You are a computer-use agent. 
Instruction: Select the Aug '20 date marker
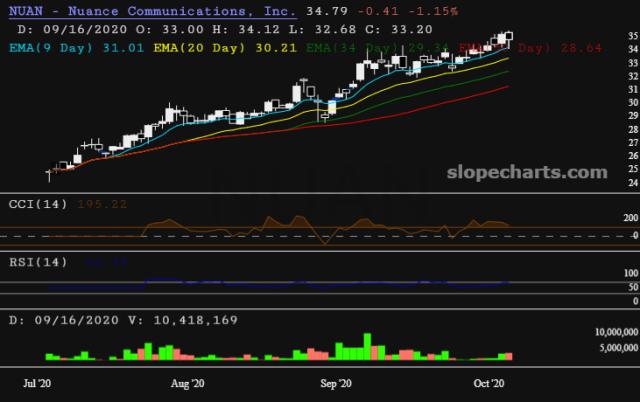[187, 383]
